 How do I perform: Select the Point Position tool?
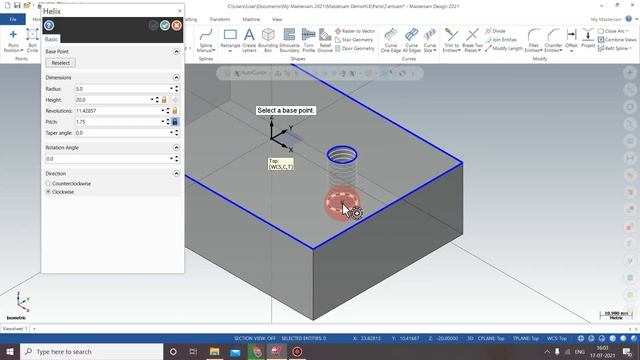(13, 40)
